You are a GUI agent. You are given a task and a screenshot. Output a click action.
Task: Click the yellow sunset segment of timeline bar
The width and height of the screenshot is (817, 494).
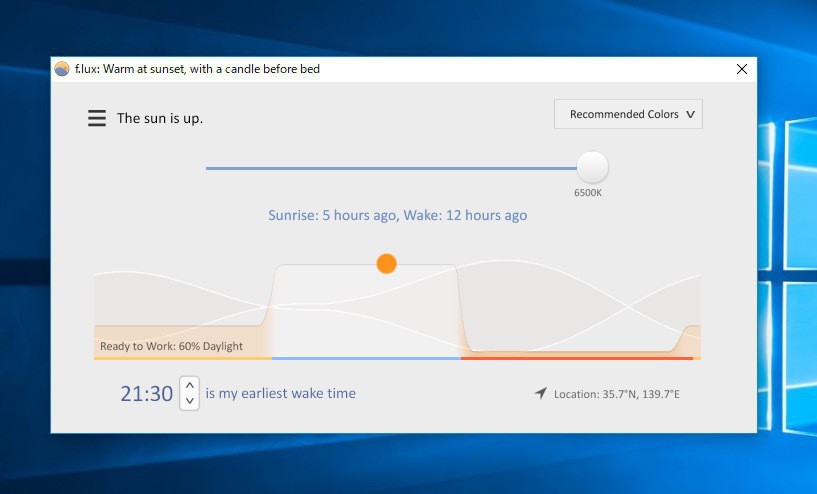tap(183, 359)
